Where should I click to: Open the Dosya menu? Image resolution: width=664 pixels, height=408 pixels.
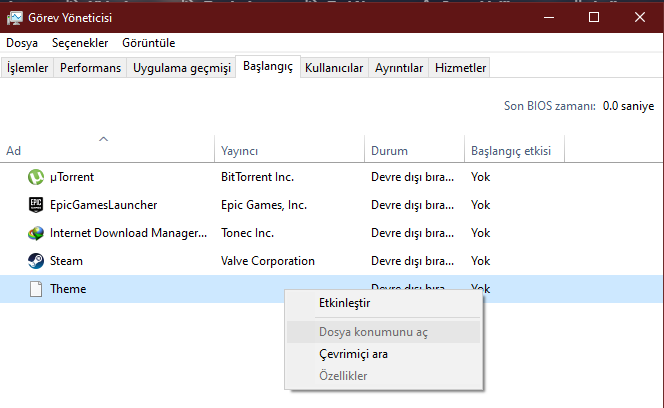click(22, 43)
